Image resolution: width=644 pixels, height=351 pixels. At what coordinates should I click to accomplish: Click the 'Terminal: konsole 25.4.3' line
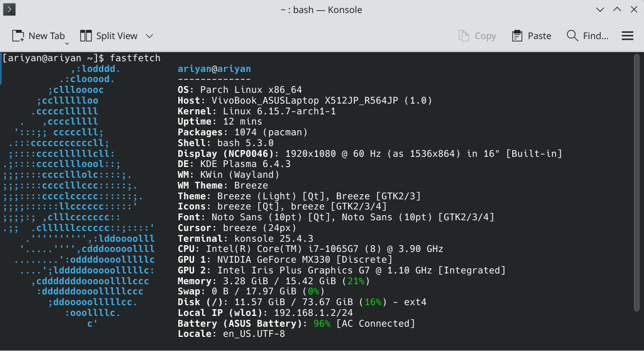tap(245, 238)
